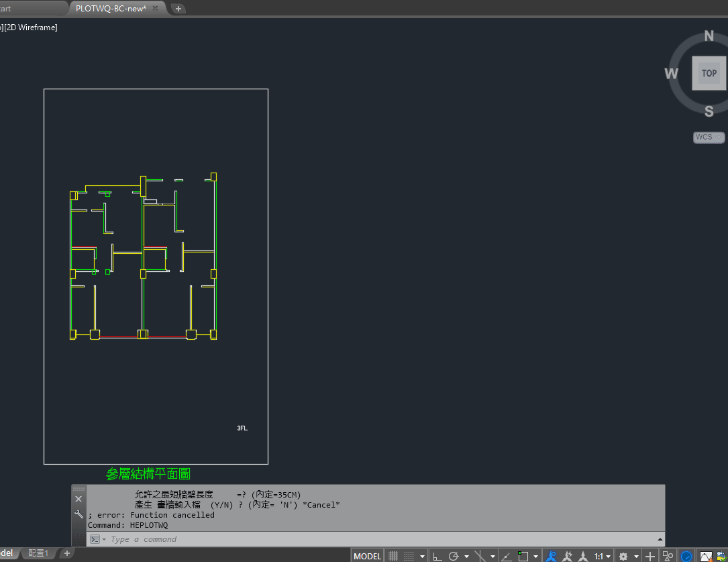Select the 3FL label in drawing
Screen dimensions: 728x562
242,428
